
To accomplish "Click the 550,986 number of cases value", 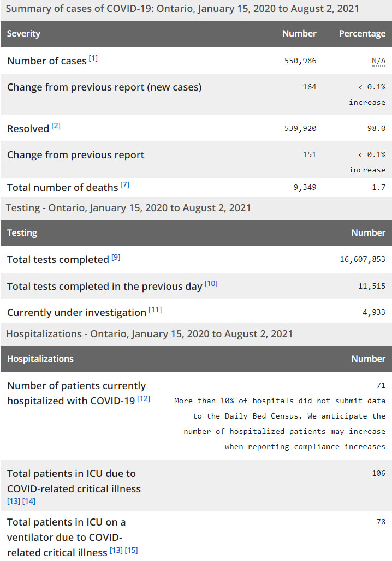I will coord(300,61).
